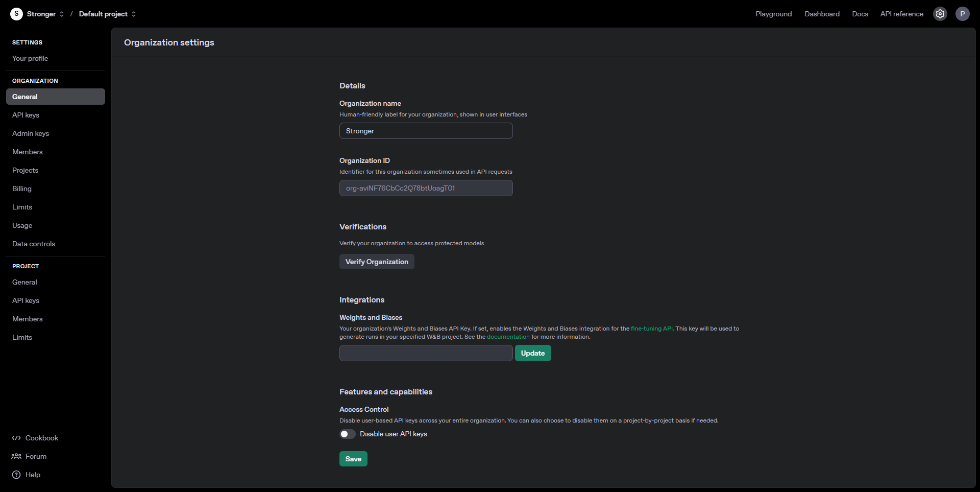Focus the Weights and Biases API key field
Screen dimensions: 980x492
coord(426,353)
